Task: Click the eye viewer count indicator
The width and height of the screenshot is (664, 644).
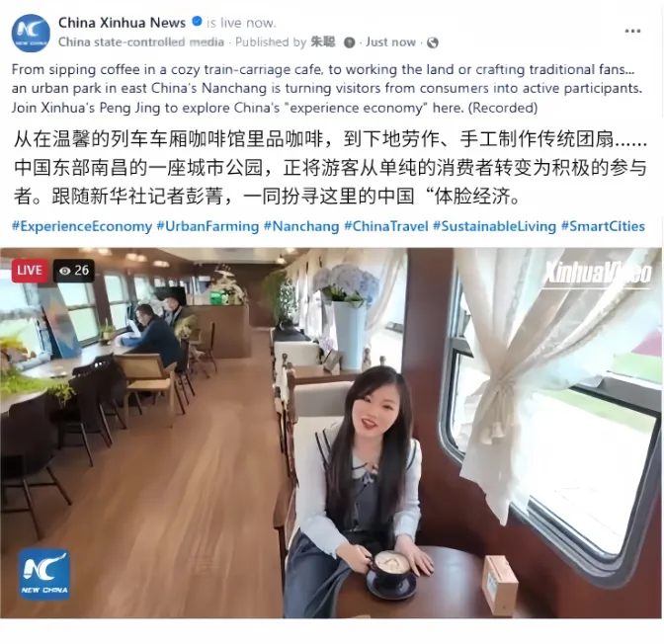Action: (x=74, y=270)
